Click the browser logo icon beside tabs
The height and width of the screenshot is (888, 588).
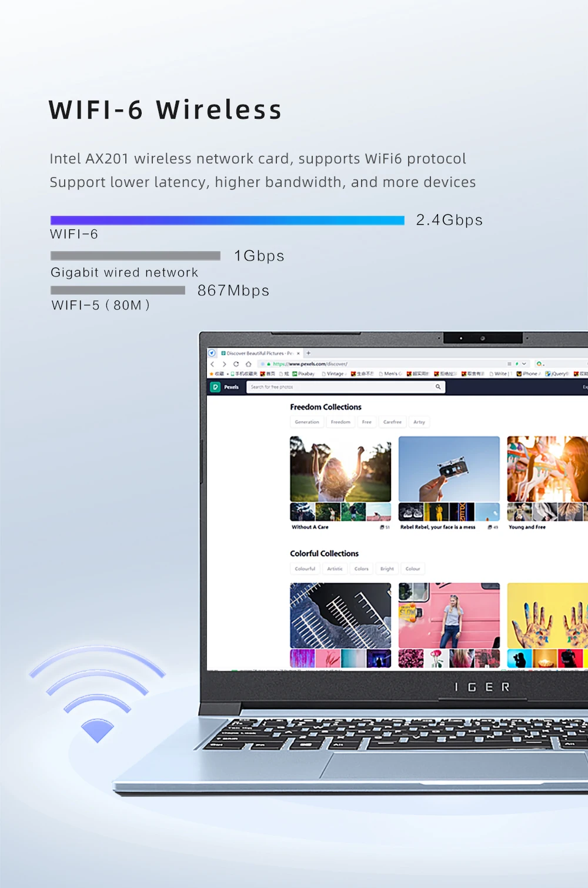(212, 353)
